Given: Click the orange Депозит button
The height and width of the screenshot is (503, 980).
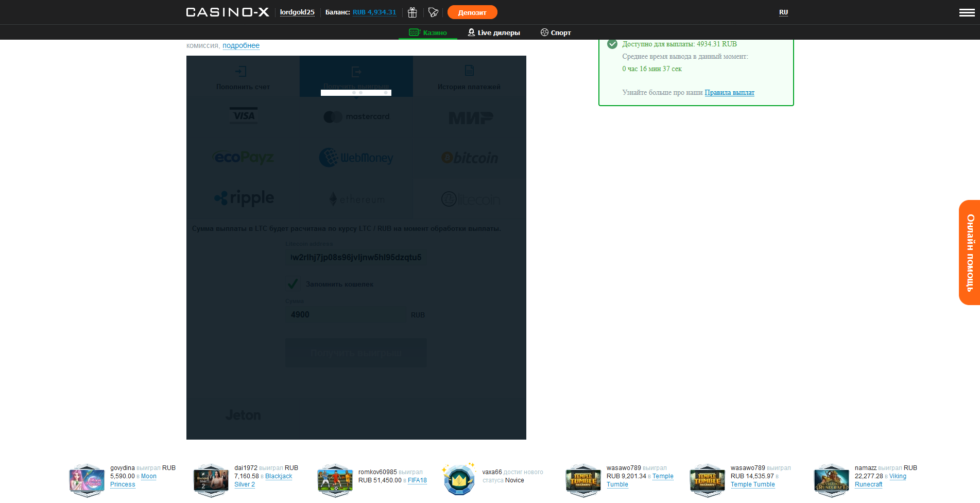Looking at the screenshot, I should pos(472,12).
